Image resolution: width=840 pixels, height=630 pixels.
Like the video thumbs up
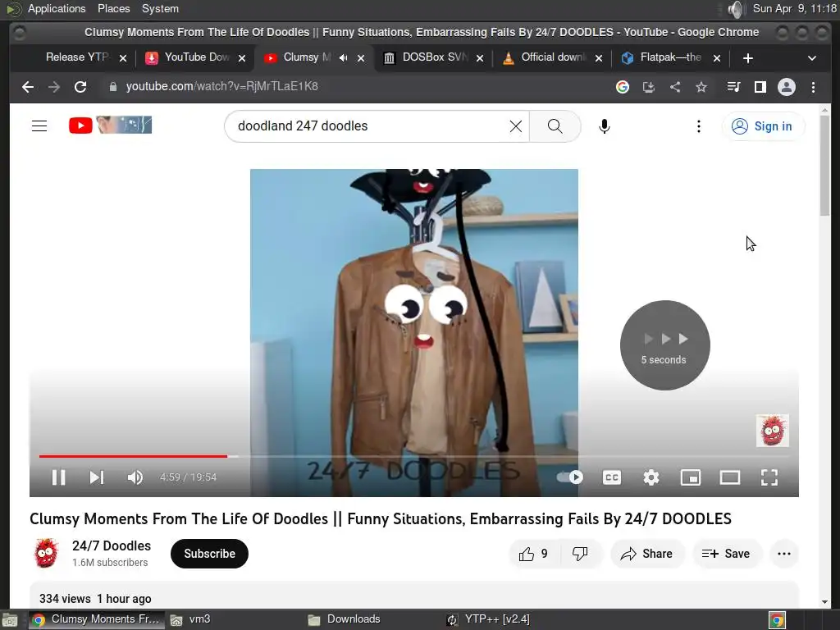(534, 554)
